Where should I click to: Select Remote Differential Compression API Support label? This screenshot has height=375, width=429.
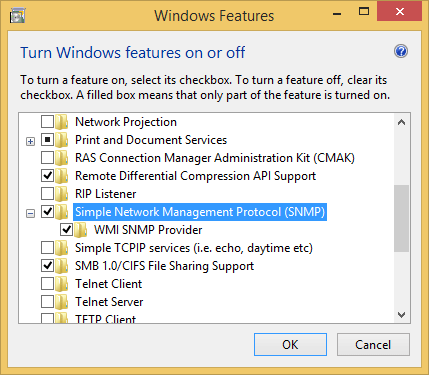195,176
